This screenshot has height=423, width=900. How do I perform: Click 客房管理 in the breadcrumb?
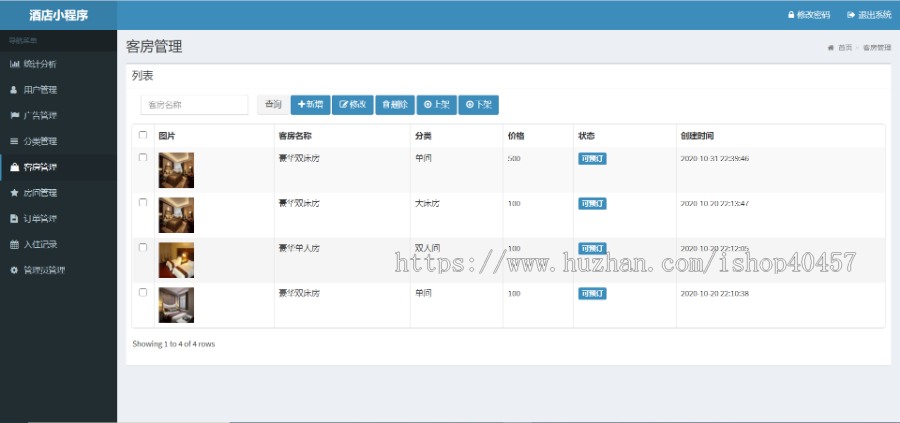877,48
